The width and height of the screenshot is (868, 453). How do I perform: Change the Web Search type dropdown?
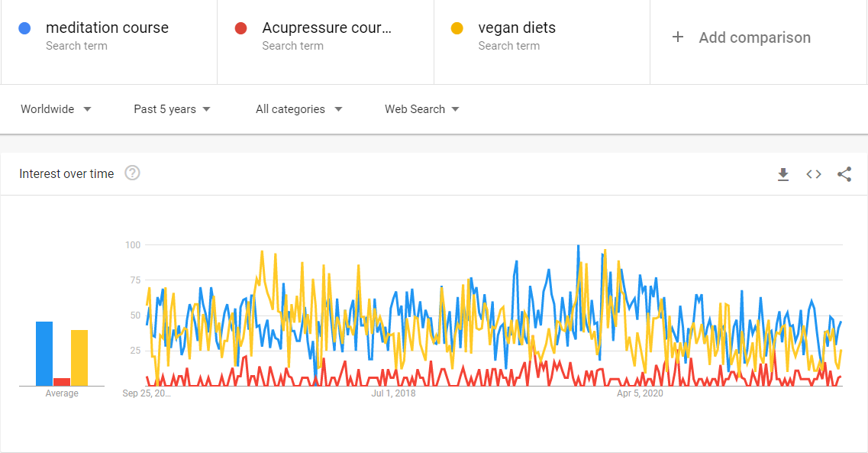[x=421, y=109]
